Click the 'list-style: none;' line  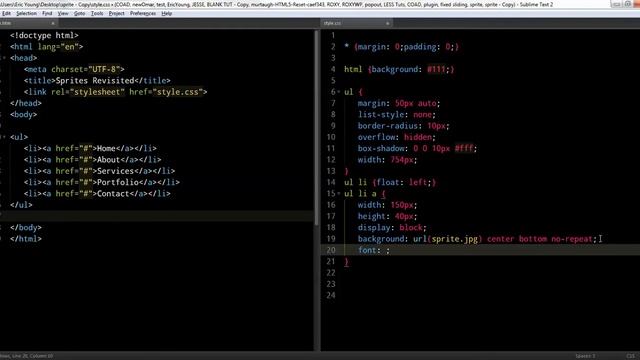397,115
